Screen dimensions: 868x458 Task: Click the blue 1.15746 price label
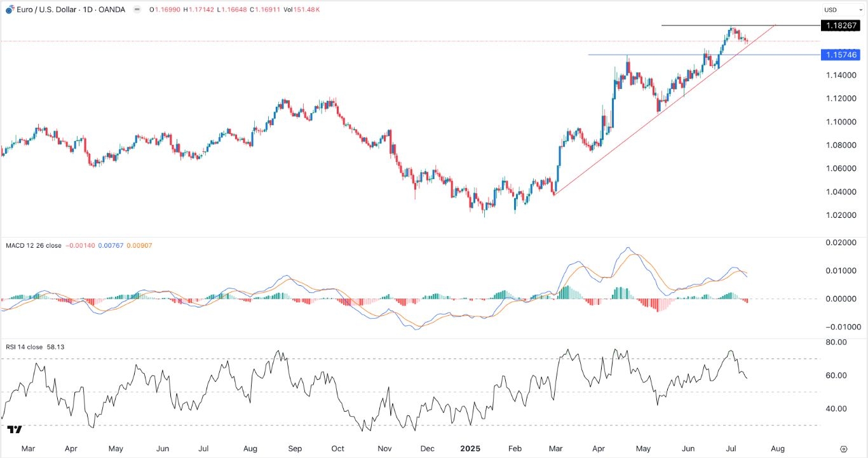(841, 55)
